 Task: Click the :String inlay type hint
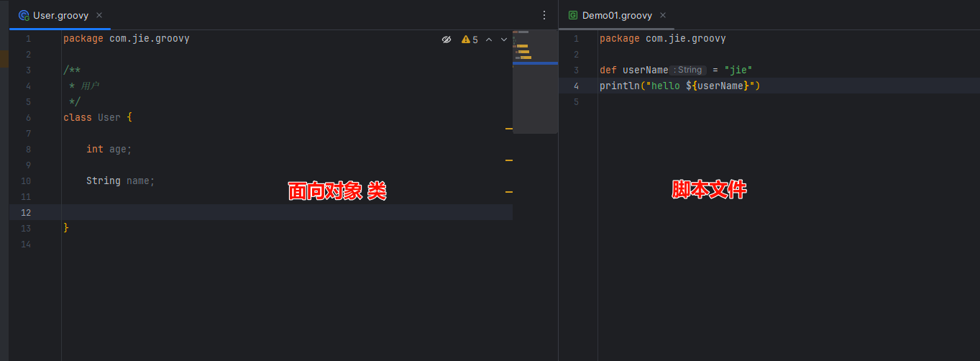(687, 70)
